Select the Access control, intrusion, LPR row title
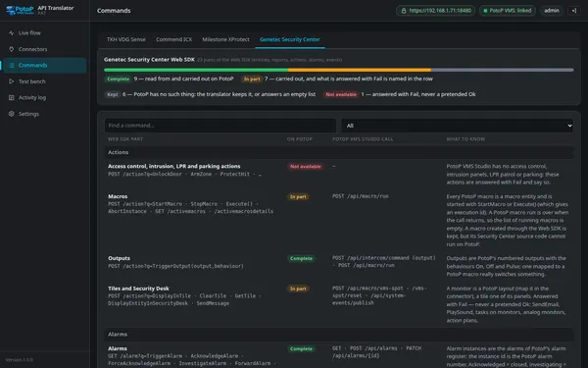Image resolution: width=588 pixels, height=368 pixels. click(x=174, y=167)
